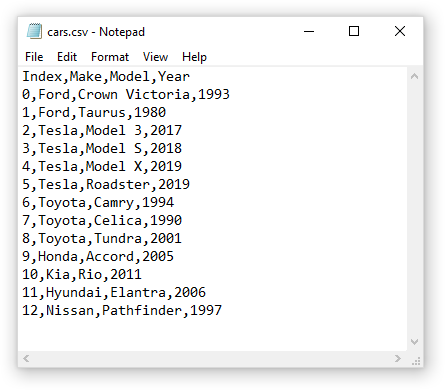Click the horizontal scrollbar left arrow

coord(26,359)
